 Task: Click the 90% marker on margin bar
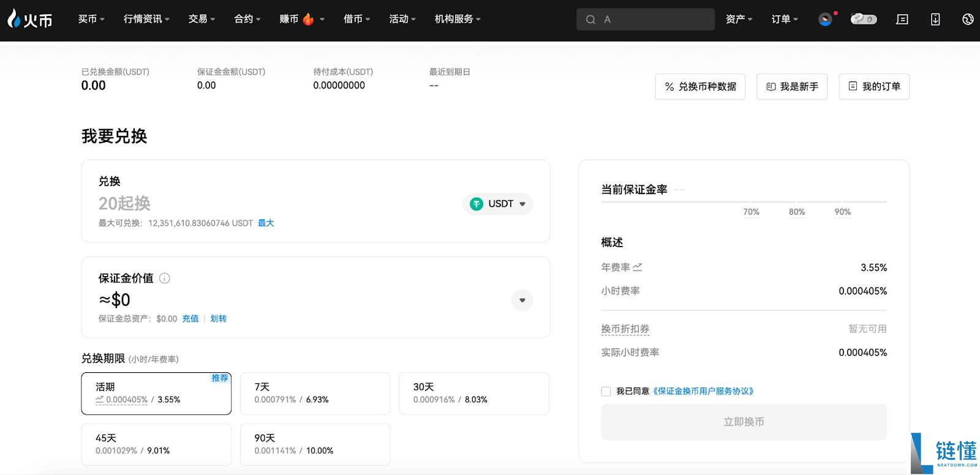tap(842, 212)
